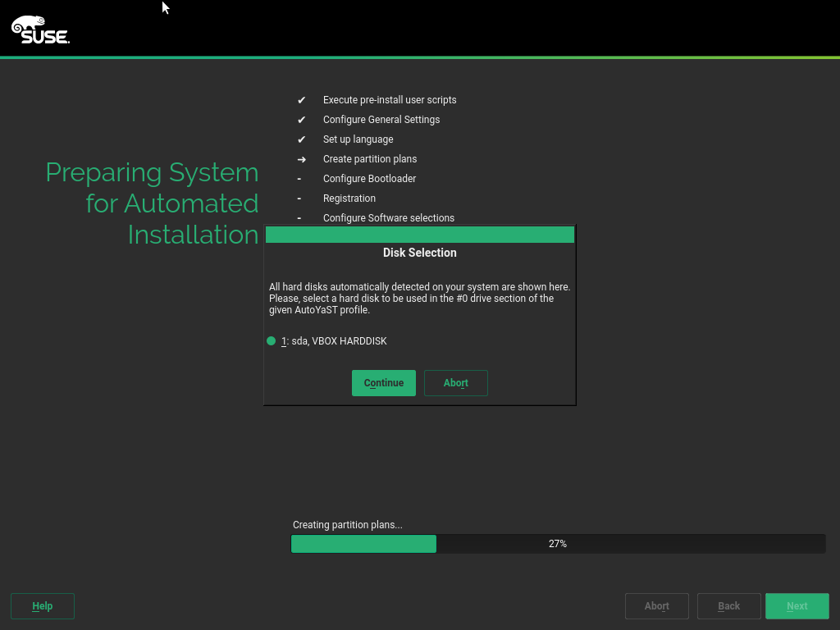Click the 27% installation progress bar
Viewport: 840px width, 630px height.
tap(558, 544)
